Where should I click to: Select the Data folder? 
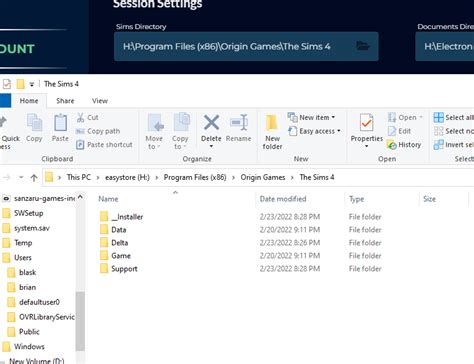[119, 230]
